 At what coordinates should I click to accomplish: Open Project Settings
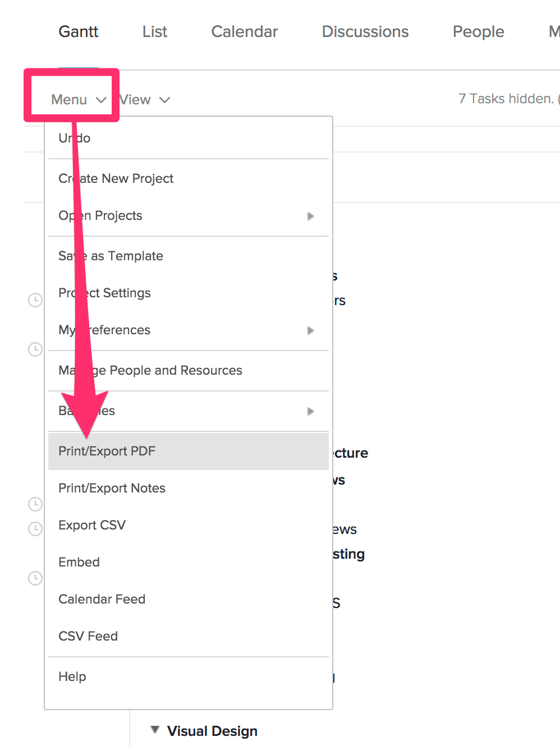point(104,293)
